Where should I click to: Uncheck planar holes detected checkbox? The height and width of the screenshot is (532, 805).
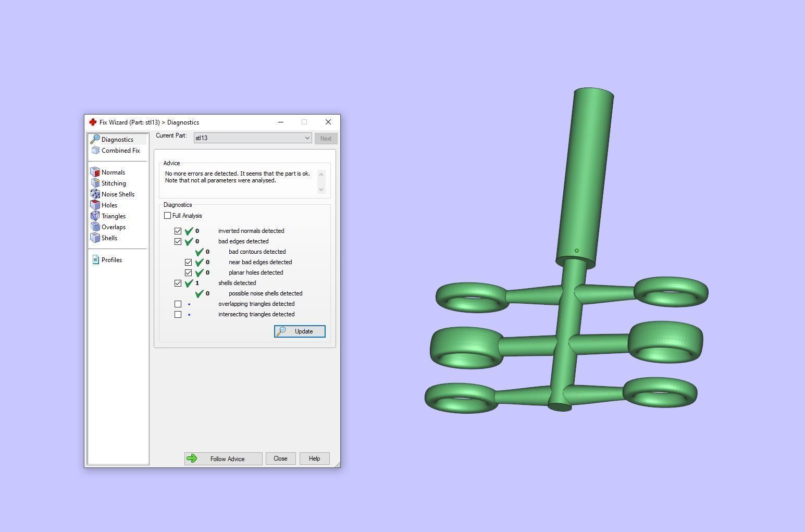coord(188,273)
